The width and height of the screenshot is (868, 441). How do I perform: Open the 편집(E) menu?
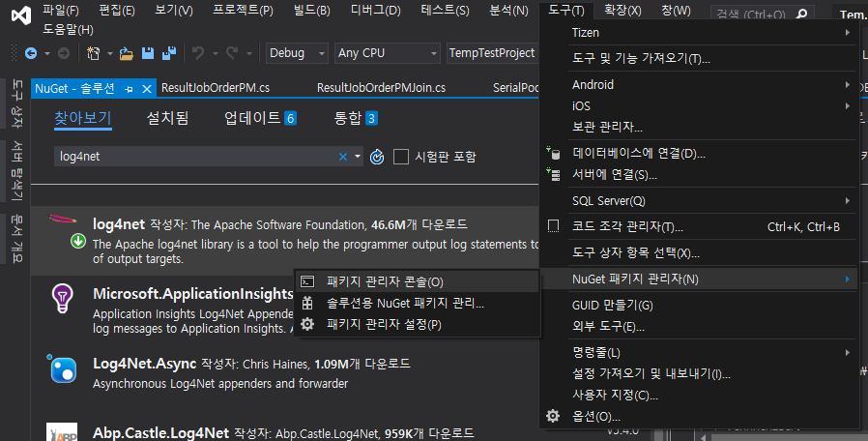coord(117,11)
